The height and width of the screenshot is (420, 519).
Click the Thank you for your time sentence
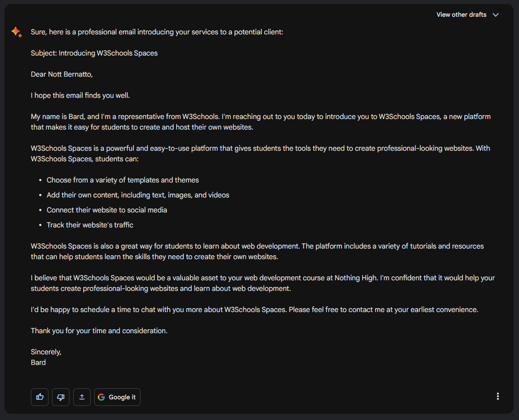(x=99, y=331)
